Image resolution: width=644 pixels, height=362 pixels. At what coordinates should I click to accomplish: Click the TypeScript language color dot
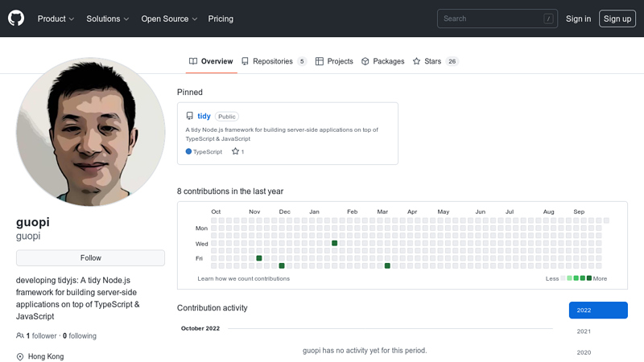coord(188,151)
